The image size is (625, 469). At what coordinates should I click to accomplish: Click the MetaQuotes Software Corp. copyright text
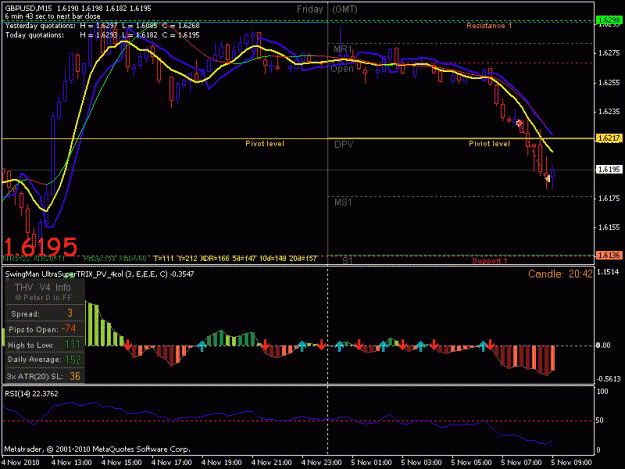pyautogui.click(x=97, y=449)
